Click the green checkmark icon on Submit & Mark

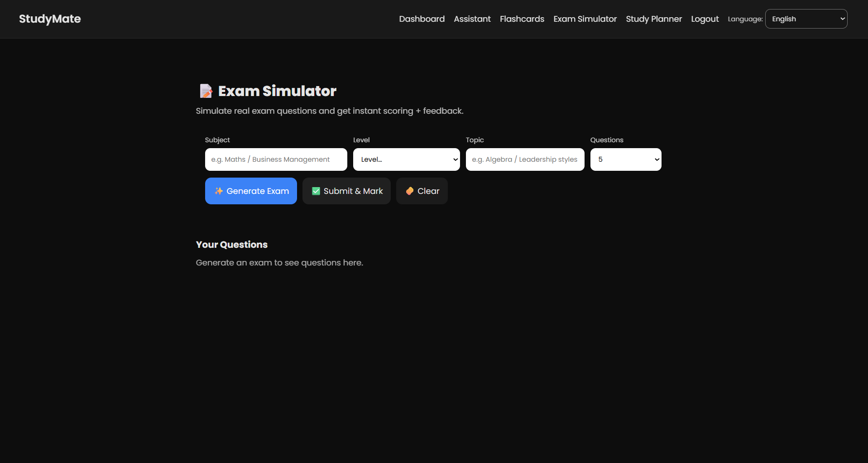316,191
